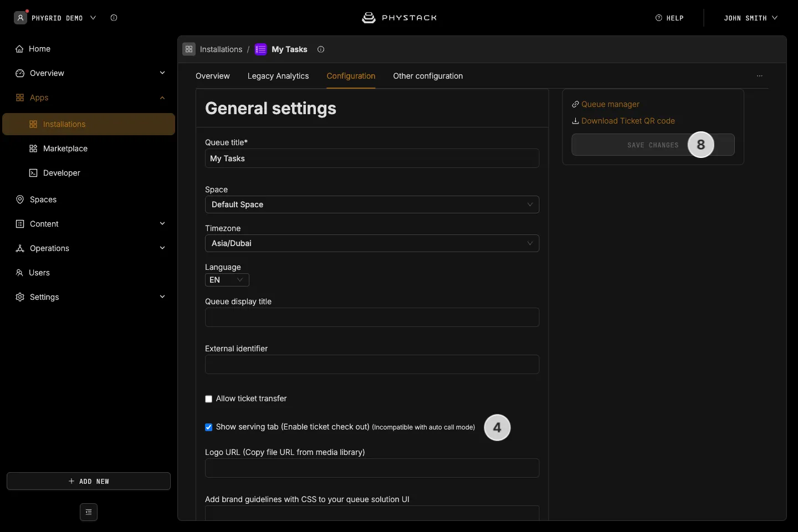Click the Queue display title input field
This screenshot has height=532, width=798.
coord(372,318)
